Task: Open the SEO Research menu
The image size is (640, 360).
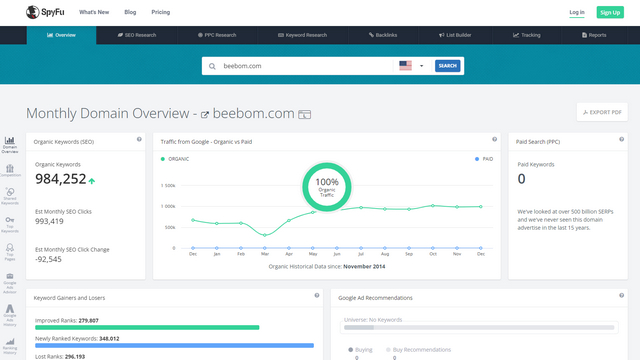Action: (137, 35)
